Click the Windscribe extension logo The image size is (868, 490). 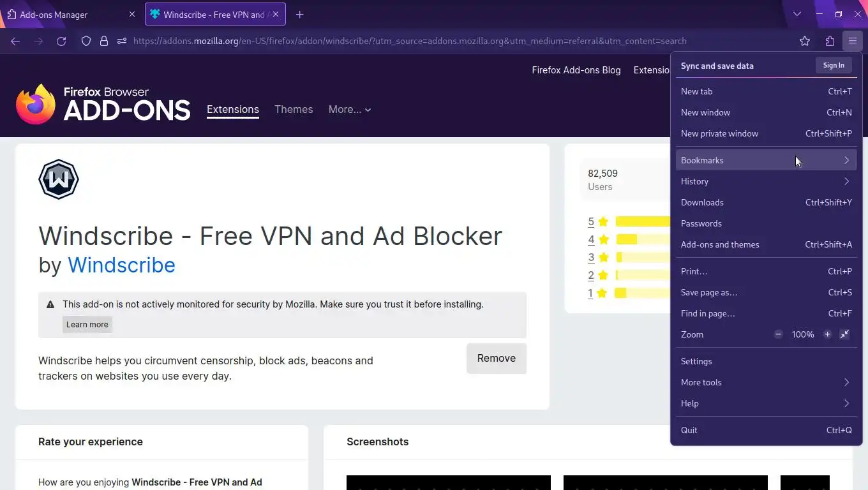coord(59,179)
